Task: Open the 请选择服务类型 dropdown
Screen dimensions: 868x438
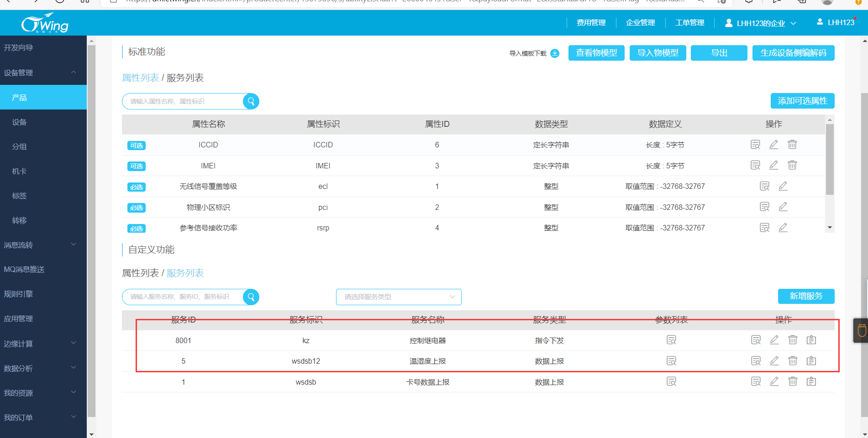Action: [x=399, y=297]
